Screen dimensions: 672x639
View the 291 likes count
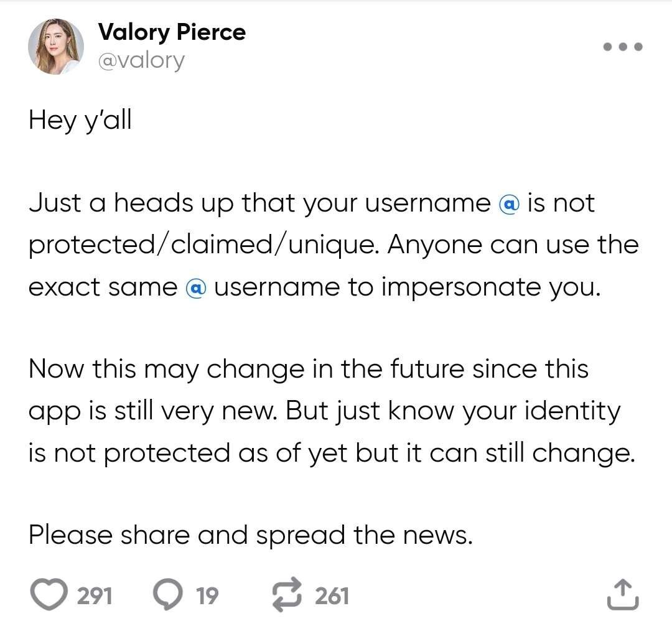(x=95, y=596)
